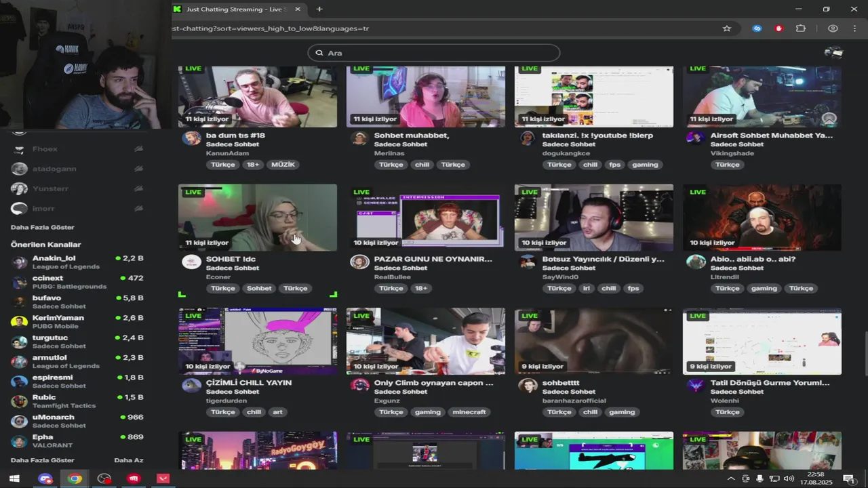Open the Chrome extensions puzzle menu

click(x=801, y=28)
